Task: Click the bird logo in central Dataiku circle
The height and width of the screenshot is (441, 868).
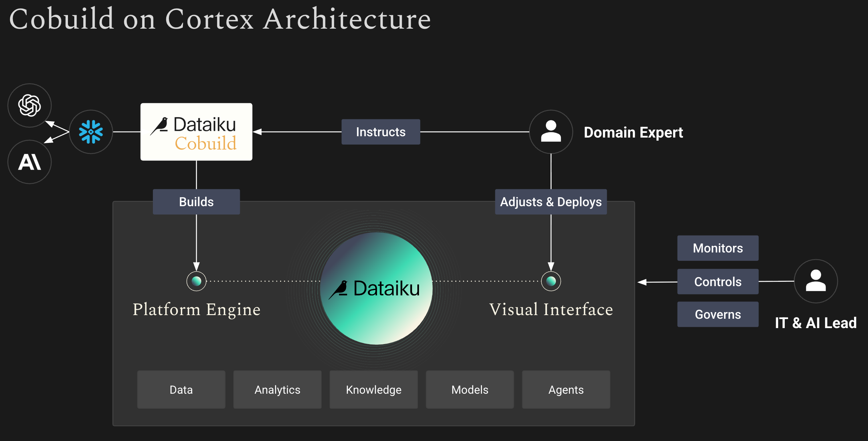Action: click(338, 289)
